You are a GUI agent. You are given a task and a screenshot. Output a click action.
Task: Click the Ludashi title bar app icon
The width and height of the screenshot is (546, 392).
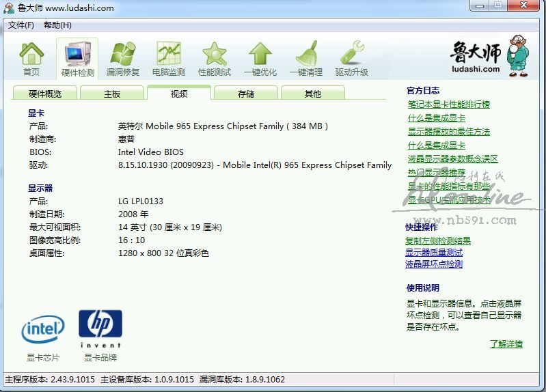click(x=9, y=8)
